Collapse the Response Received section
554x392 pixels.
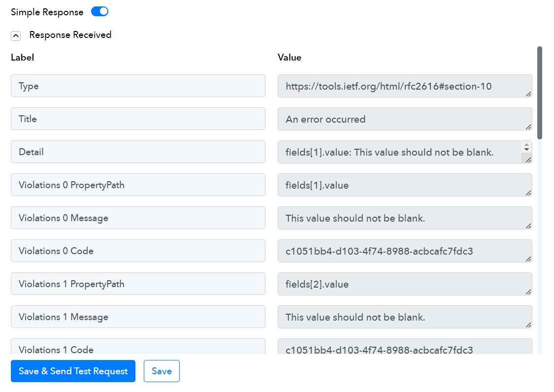coord(16,35)
